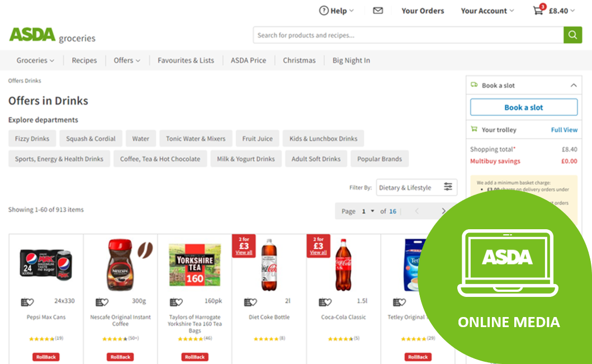View all 2 for £3 Diet Coke offer

coord(244,253)
